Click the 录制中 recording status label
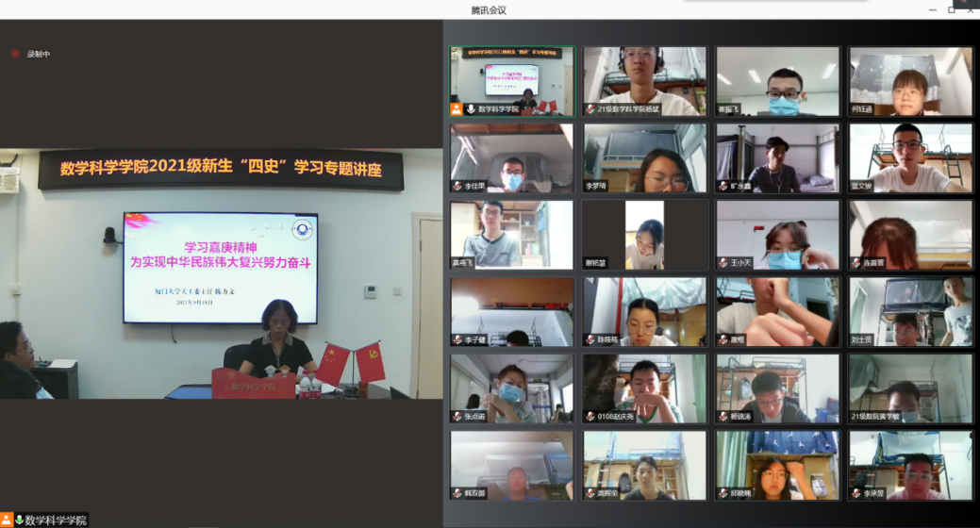 pyautogui.click(x=39, y=54)
